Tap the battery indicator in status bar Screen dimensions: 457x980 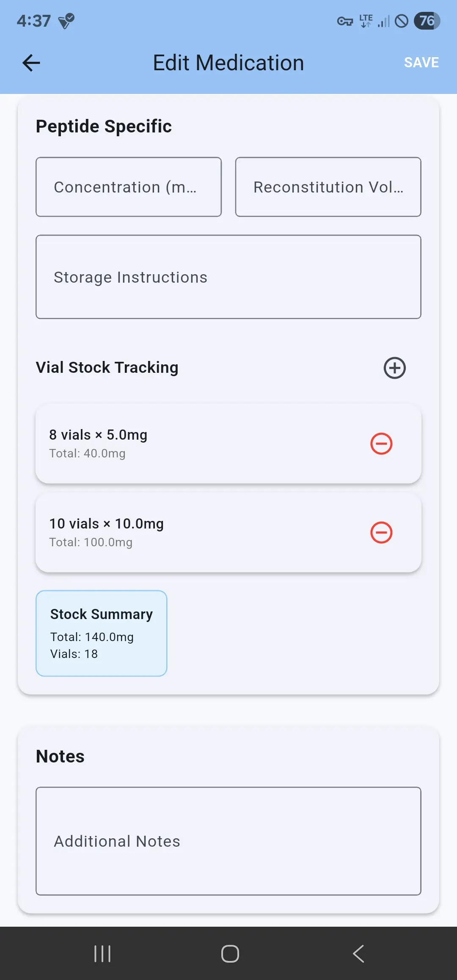[x=427, y=21]
